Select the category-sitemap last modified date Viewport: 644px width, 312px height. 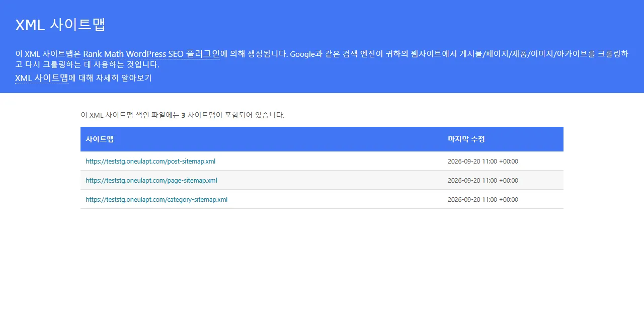click(x=483, y=200)
